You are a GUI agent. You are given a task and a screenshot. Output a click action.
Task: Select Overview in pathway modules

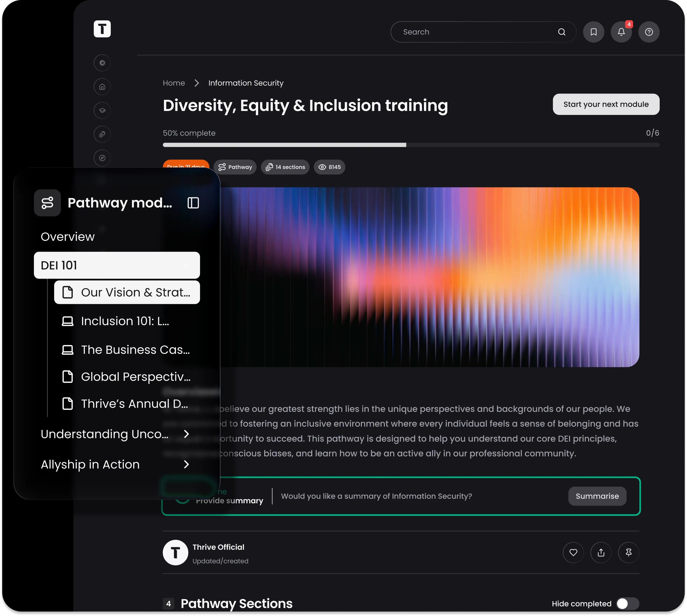pyautogui.click(x=68, y=237)
